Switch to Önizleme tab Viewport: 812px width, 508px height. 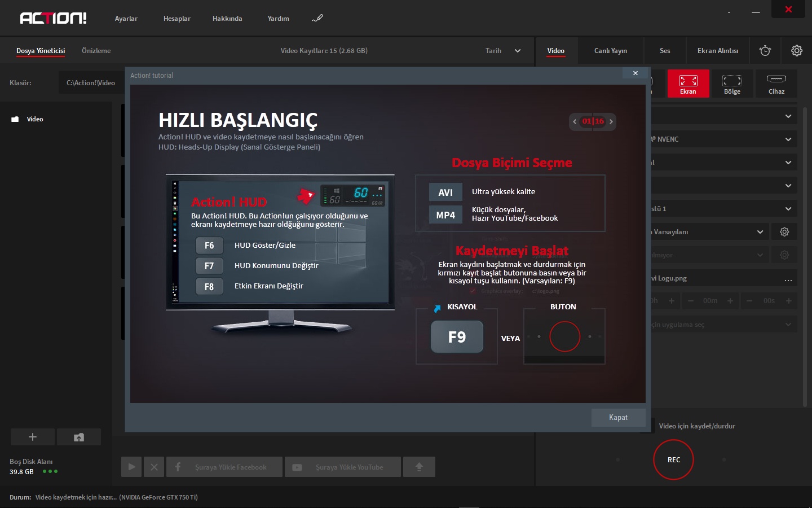tap(96, 51)
